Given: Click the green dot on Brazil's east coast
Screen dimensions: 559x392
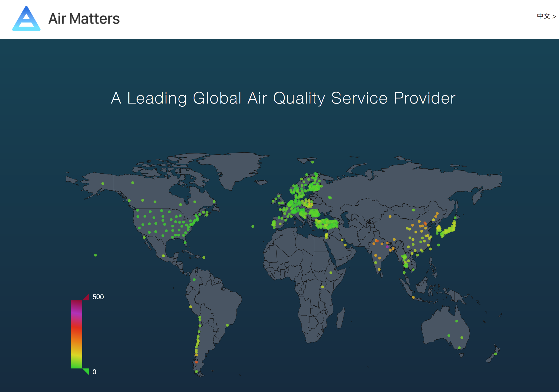Looking at the screenshot, I should [227, 325].
